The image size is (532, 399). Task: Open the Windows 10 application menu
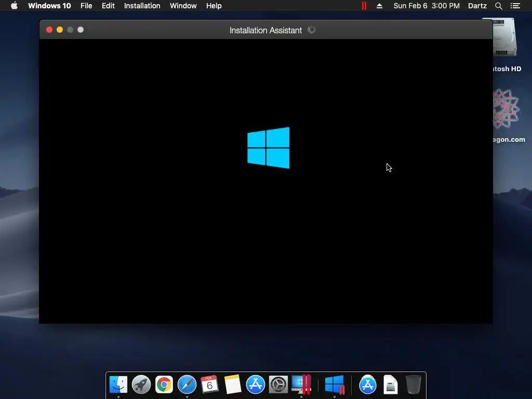[x=49, y=6]
